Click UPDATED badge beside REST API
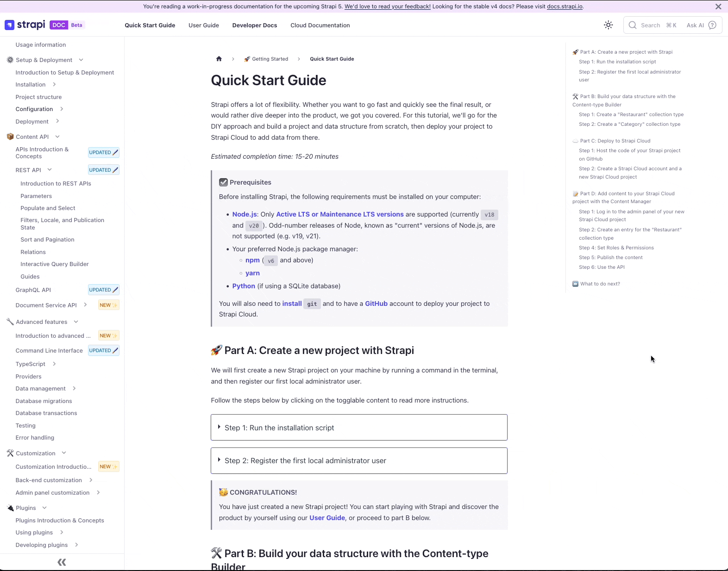 [x=104, y=170]
